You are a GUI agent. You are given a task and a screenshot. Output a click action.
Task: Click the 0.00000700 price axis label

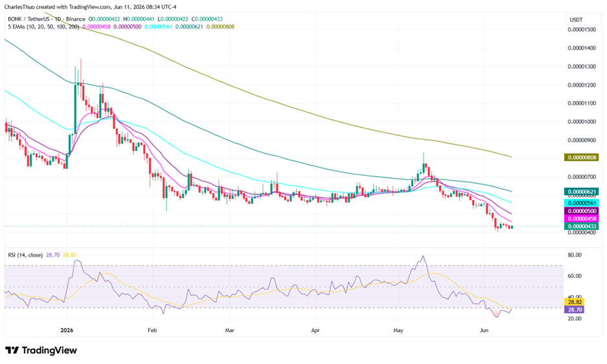point(582,177)
